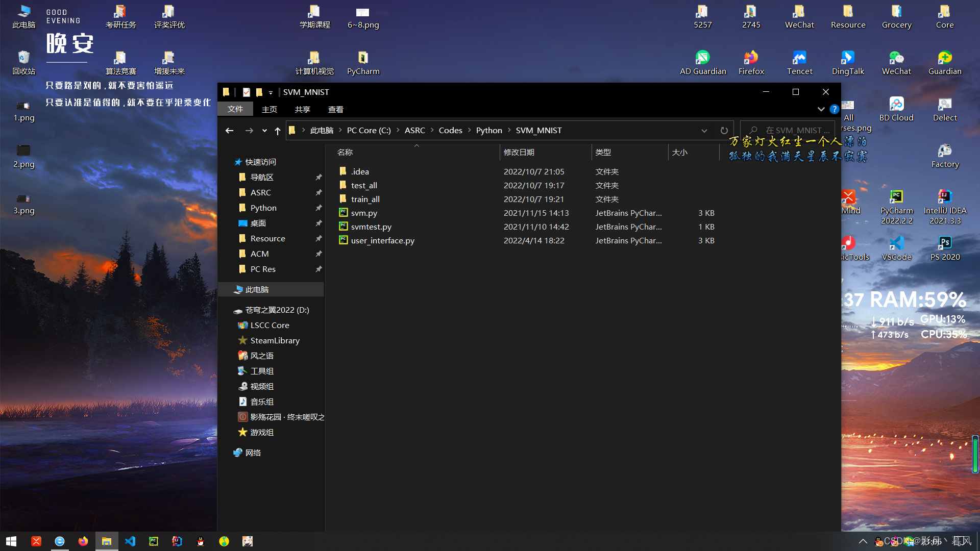Sort files by 大小 column

click(x=694, y=152)
